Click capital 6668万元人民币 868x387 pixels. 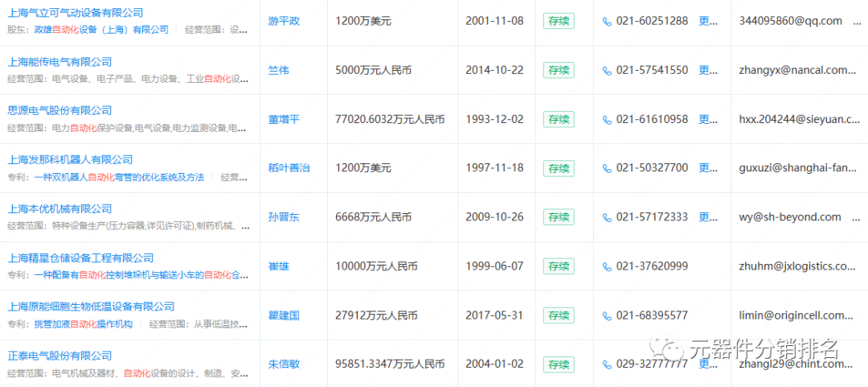[374, 217]
